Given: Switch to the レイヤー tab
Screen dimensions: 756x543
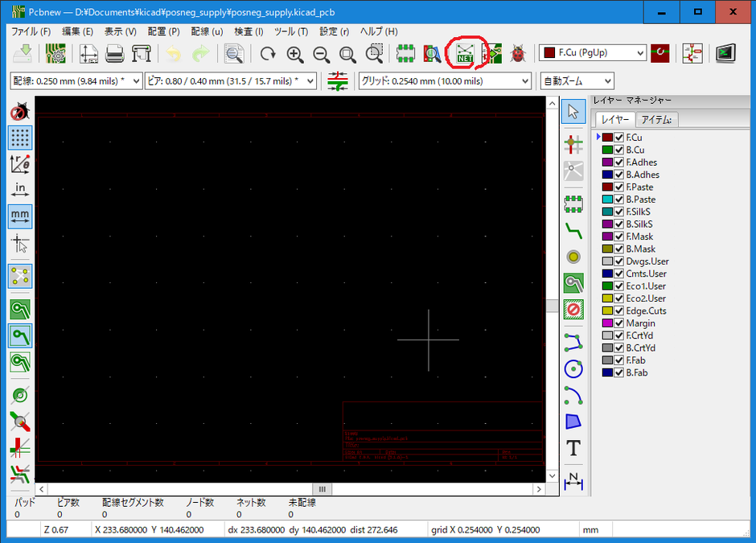Looking at the screenshot, I should coord(615,119).
